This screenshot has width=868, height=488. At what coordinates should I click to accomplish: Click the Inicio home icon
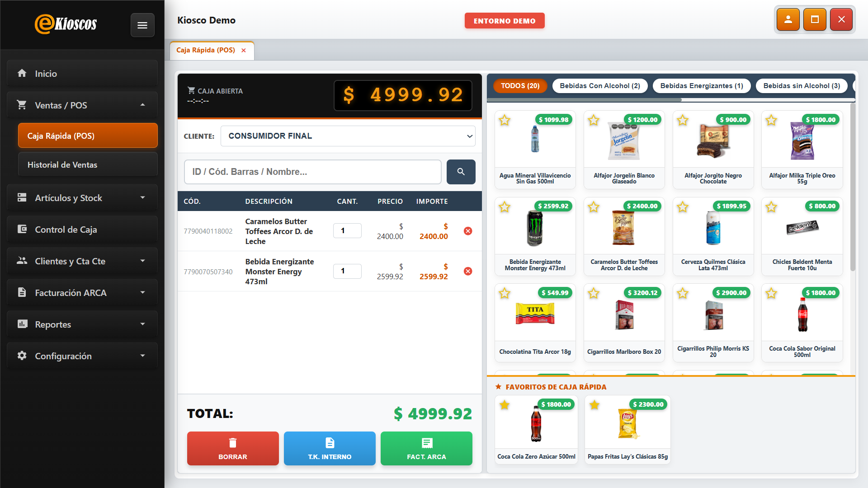click(x=22, y=73)
